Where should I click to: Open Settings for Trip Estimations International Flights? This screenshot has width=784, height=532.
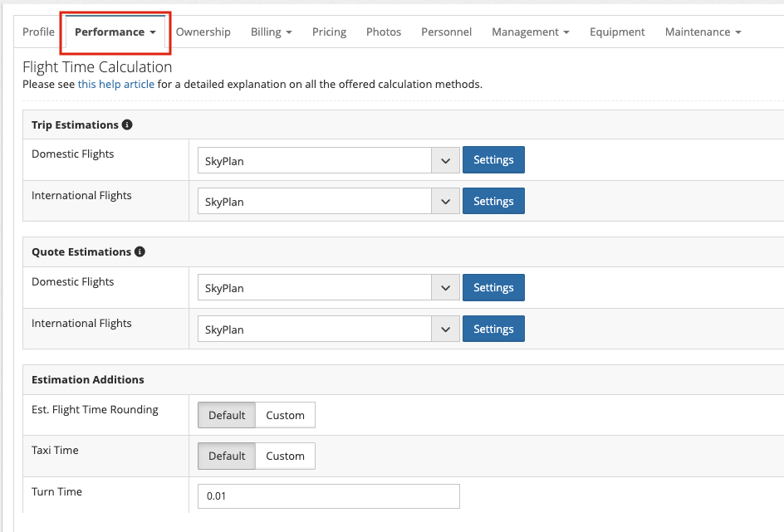tap(493, 201)
